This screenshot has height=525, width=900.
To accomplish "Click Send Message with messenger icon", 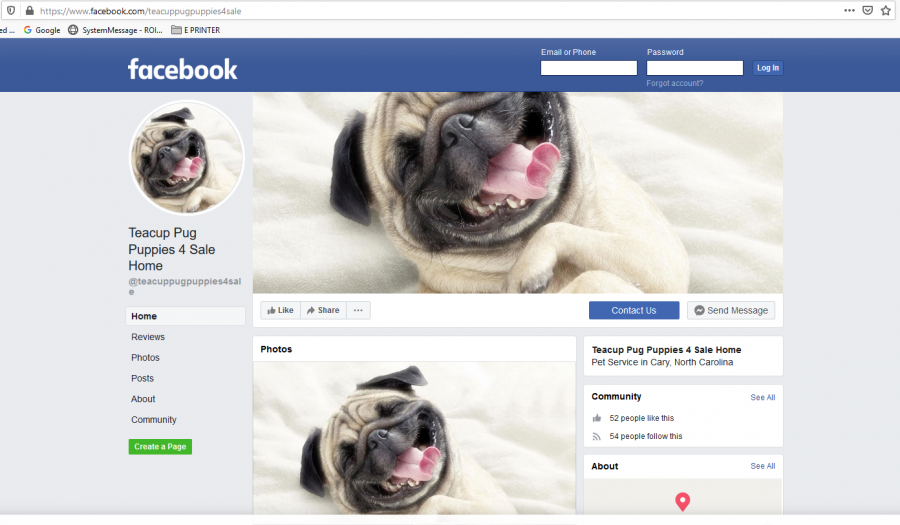I will pyautogui.click(x=731, y=310).
